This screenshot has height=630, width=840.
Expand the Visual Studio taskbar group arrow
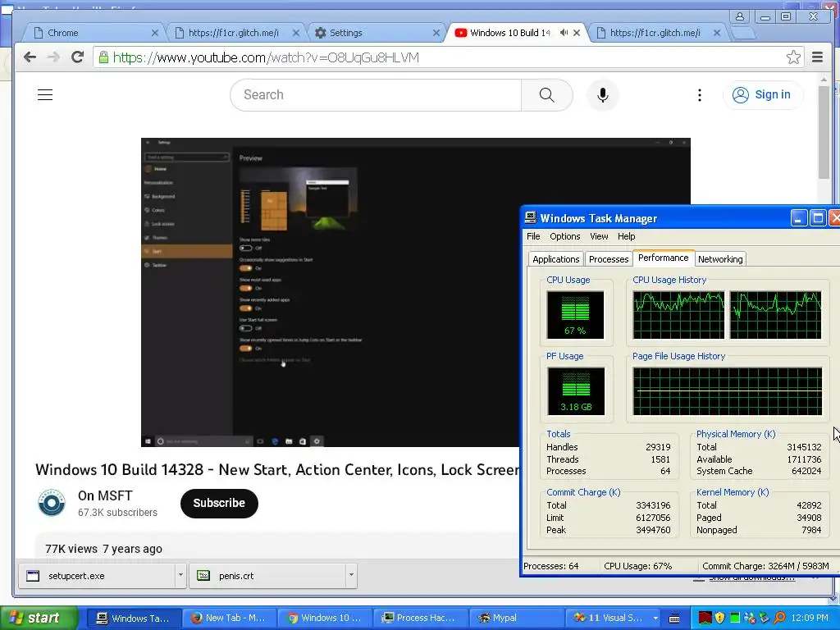click(x=655, y=618)
